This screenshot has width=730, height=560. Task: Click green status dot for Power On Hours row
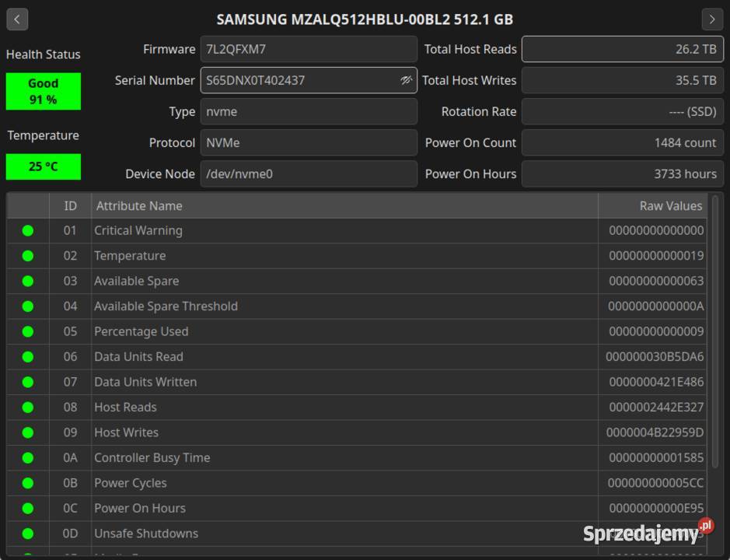tap(28, 509)
